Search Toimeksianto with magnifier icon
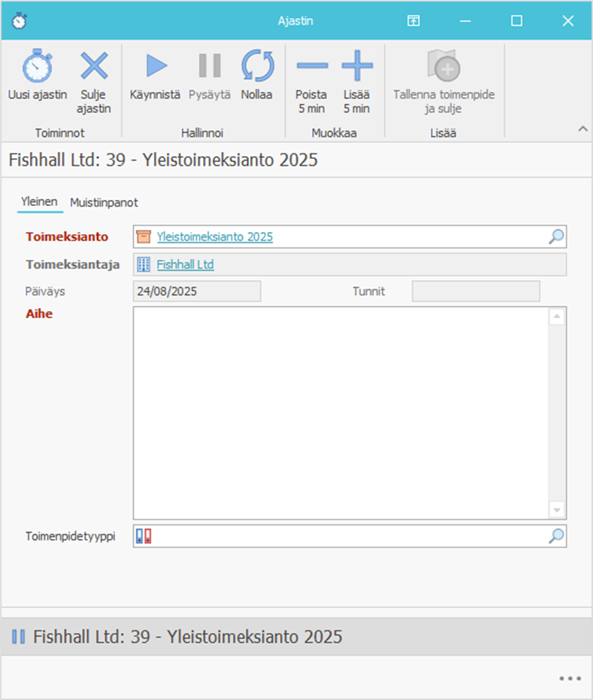Viewport: 593px width, 700px height. [557, 237]
